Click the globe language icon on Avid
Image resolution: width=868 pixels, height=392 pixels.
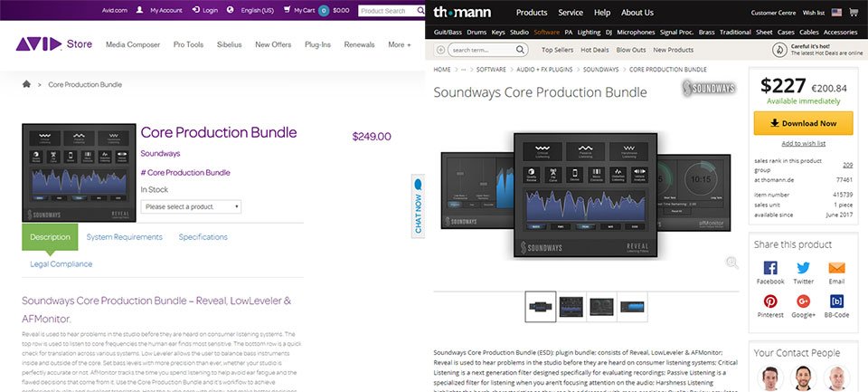(x=231, y=10)
